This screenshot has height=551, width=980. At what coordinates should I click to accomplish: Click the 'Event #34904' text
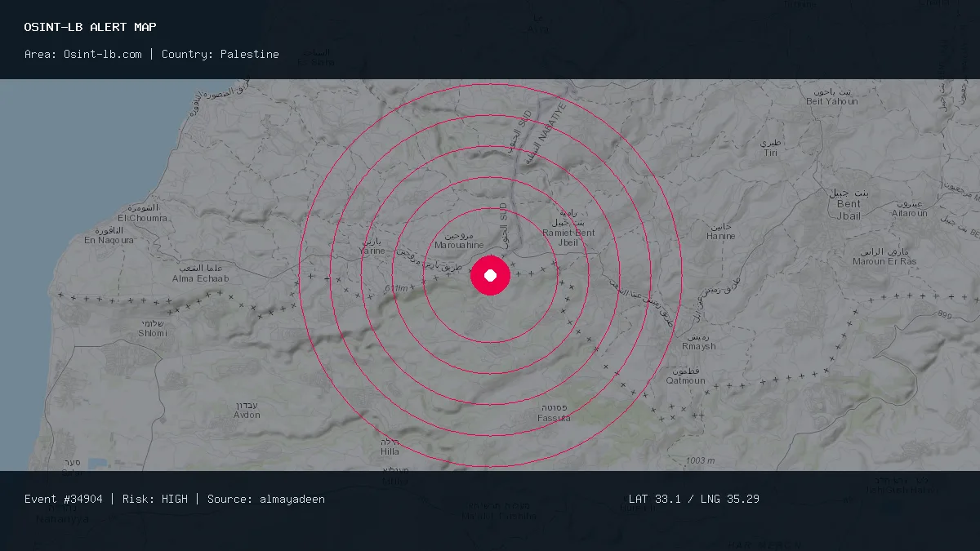pos(64,499)
